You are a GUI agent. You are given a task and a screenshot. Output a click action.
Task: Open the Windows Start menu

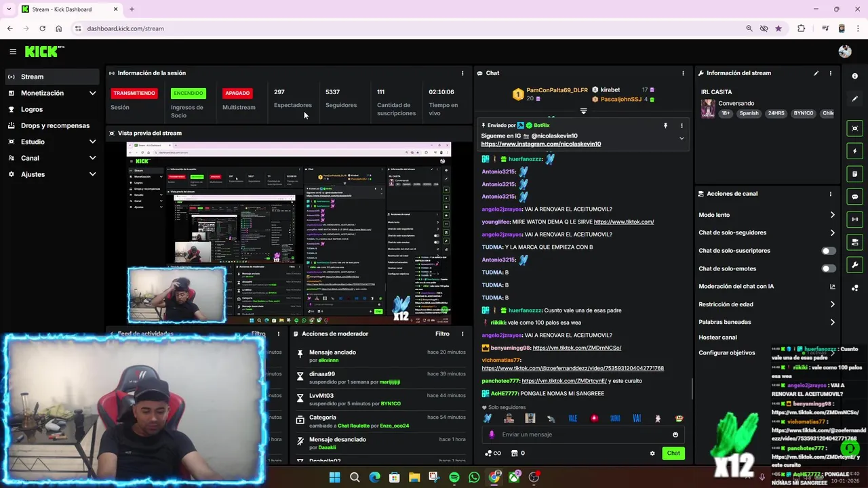(334, 477)
